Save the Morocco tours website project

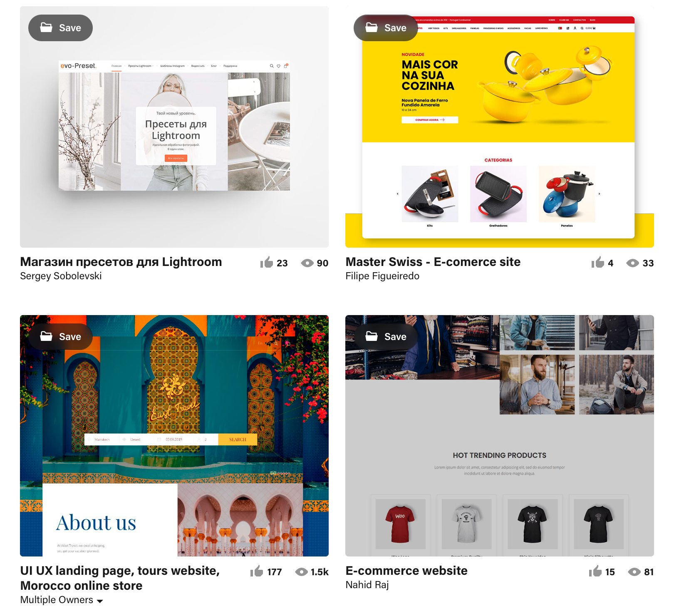(60, 337)
